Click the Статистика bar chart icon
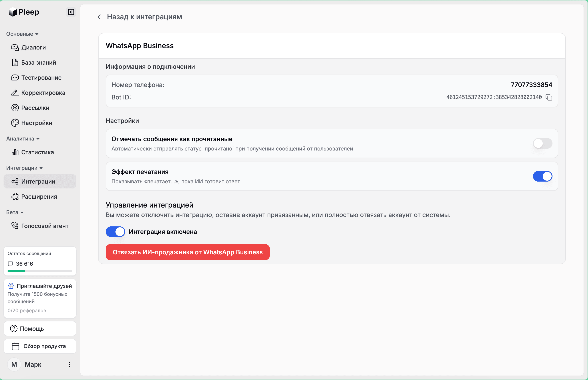This screenshot has height=380, width=588. point(15,152)
